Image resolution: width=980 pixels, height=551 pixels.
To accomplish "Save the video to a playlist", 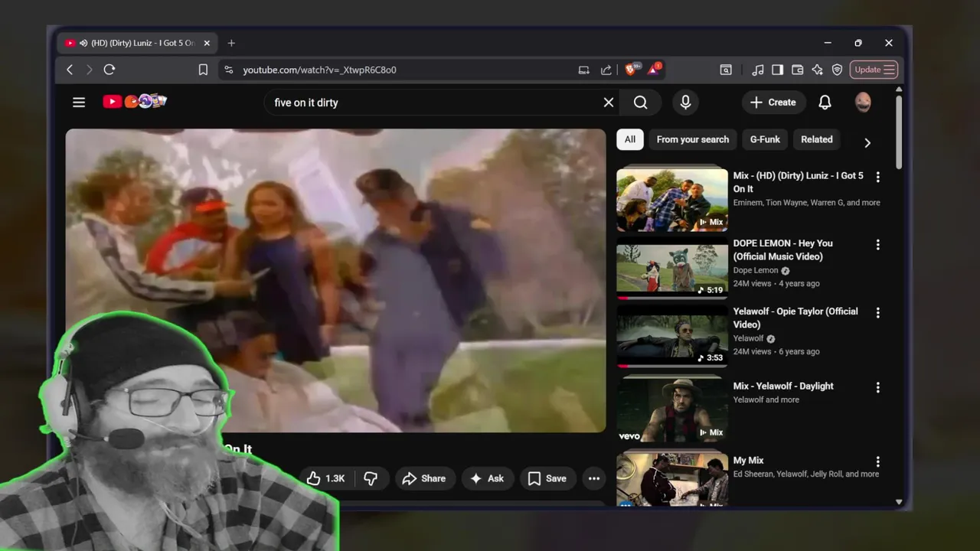I will [547, 478].
